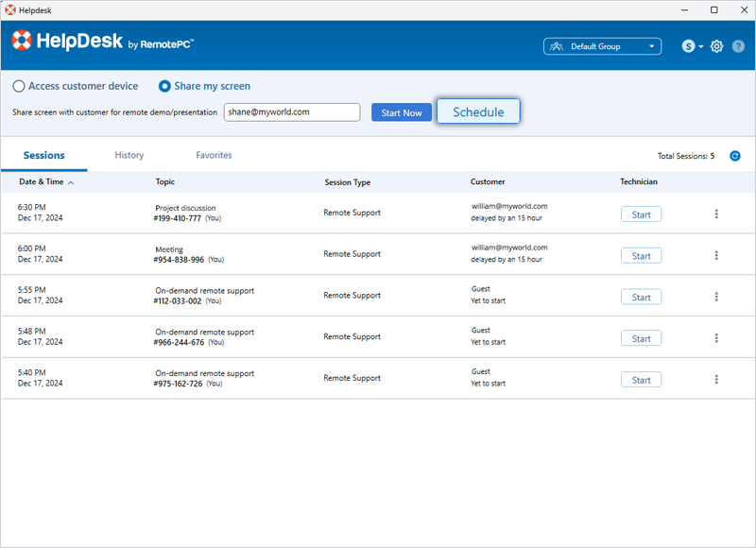This screenshot has width=756, height=548.
Task: Switch to the History tab
Action: (129, 155)
